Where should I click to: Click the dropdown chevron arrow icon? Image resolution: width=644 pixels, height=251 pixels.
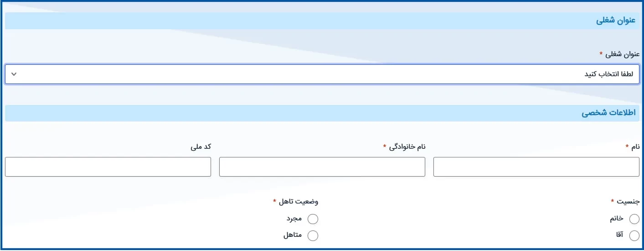(14, 74)
